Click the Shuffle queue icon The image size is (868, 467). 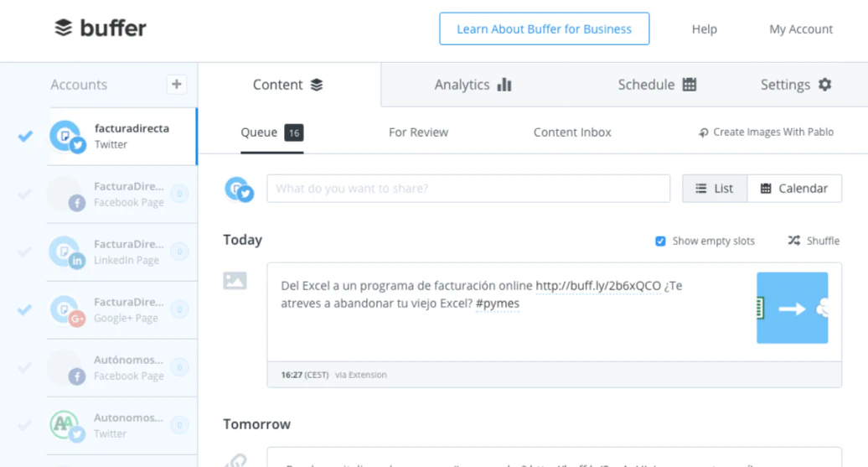click(793, 241)
